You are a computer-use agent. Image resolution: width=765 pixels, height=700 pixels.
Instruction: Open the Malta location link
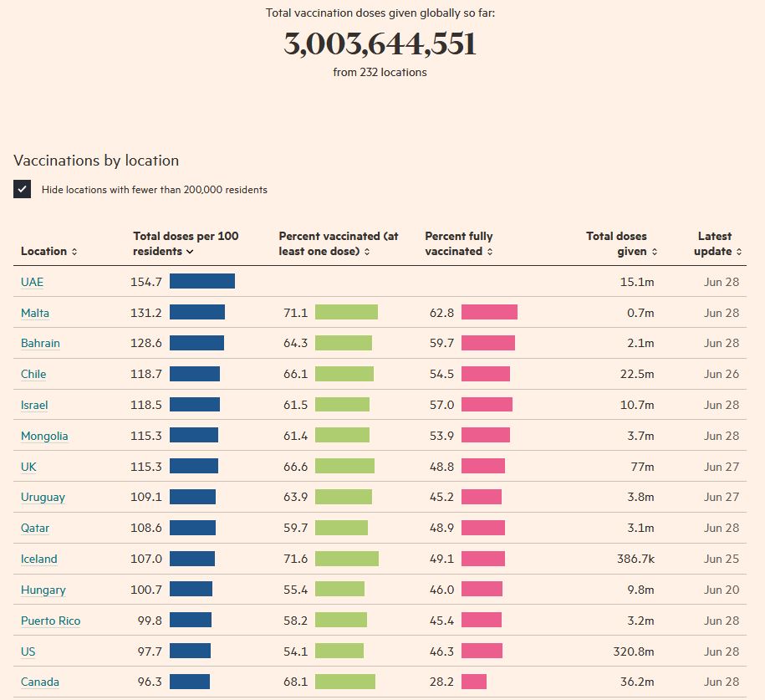(35, 313)
